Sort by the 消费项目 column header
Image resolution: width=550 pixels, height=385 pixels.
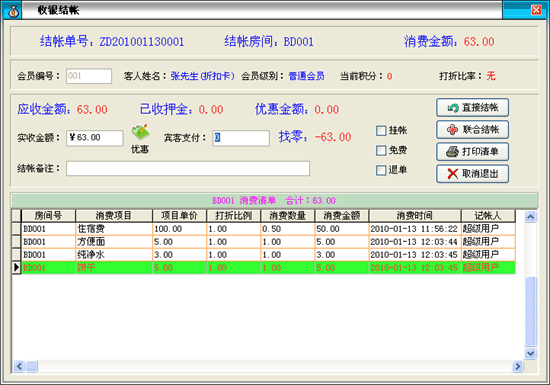114,216
